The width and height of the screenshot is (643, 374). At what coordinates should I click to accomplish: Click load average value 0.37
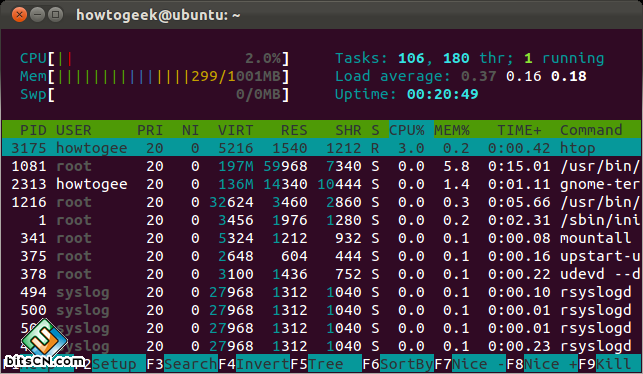click(x=479, y=76)
